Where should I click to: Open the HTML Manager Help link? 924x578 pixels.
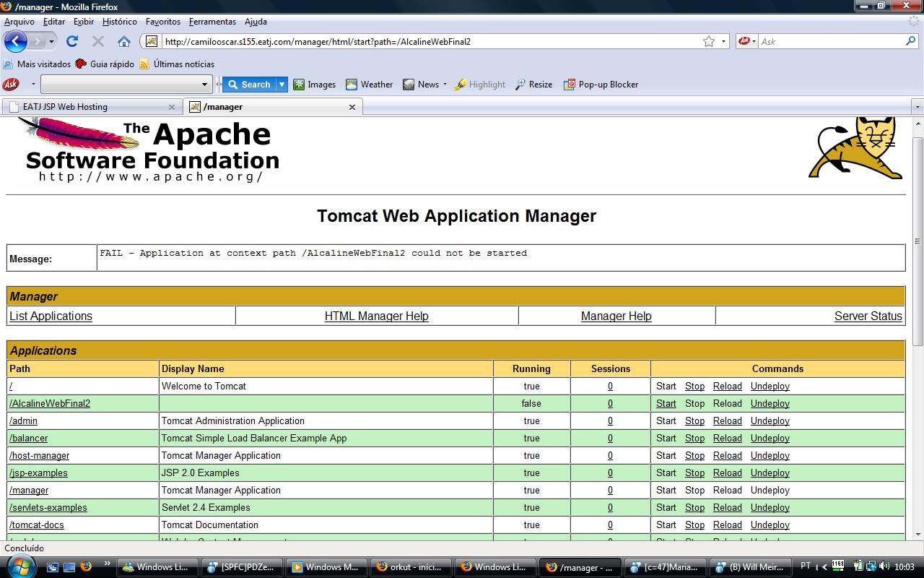(376, 316)
